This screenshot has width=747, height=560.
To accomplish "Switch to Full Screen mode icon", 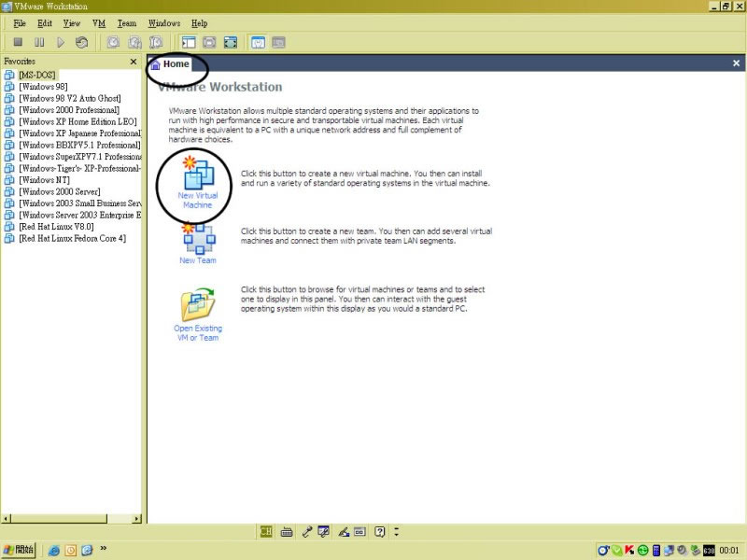I will tap(231, 42).
